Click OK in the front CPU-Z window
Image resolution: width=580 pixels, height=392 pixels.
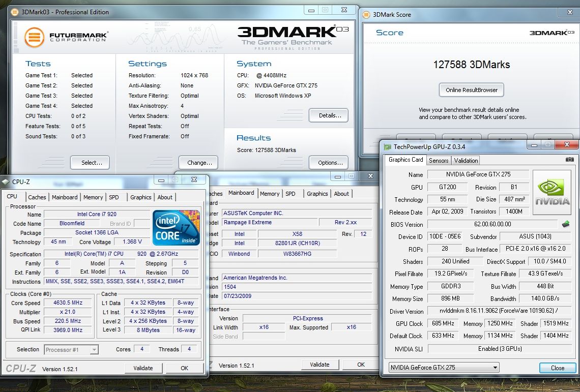[185, 368]
